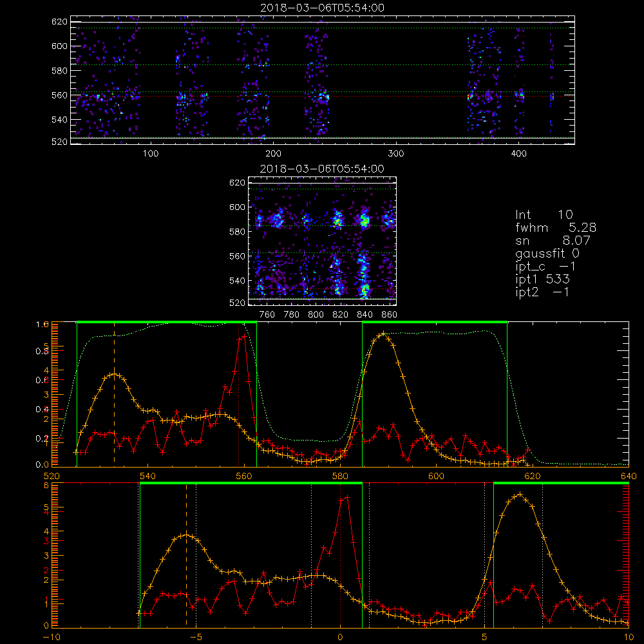644x644 pixels.
Task: Click the middle plot title 2018-03-06T05:54:00
Action: (322, 169)
